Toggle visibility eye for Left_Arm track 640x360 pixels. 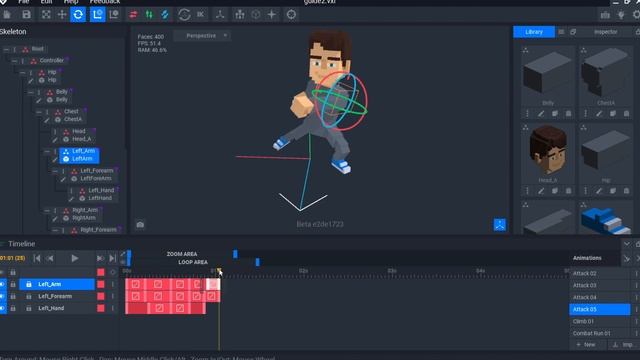point(3,284)
